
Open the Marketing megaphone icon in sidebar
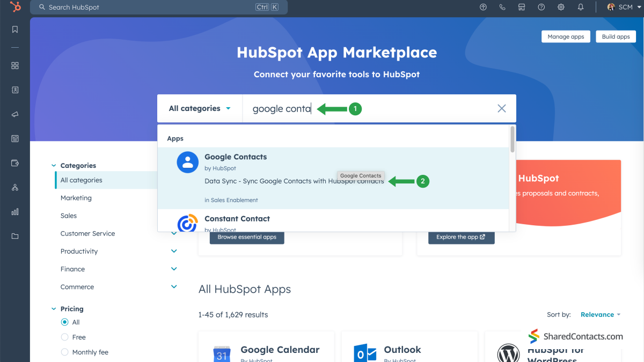click(x=15, y=114)
